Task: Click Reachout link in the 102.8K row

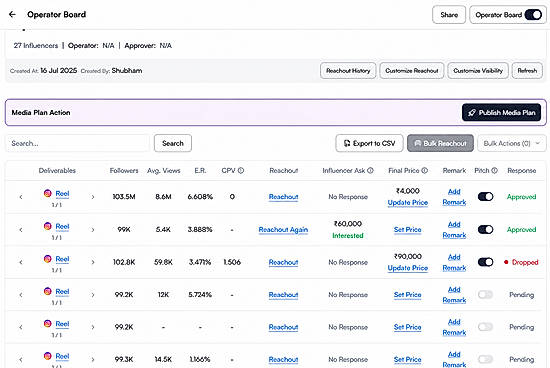Action: point(283,262)
